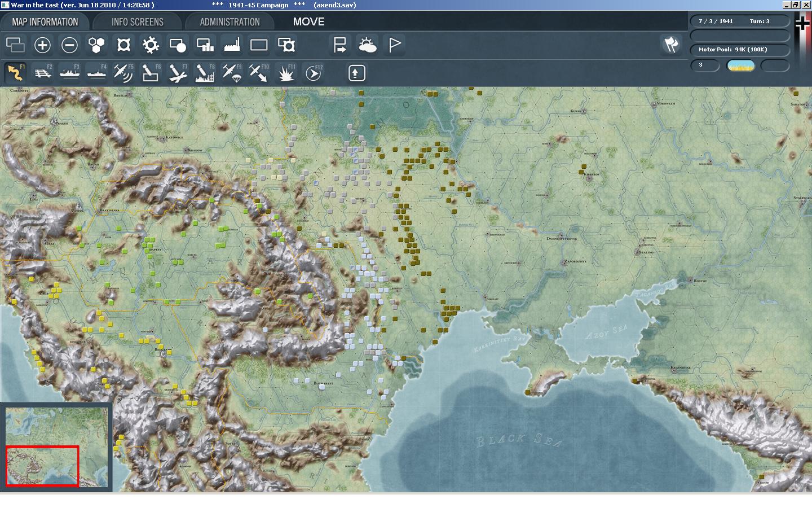Click the boxed up-arrow icon
Image resolution: width=812 pixels, height=508 pixels.
click(356, 73)
